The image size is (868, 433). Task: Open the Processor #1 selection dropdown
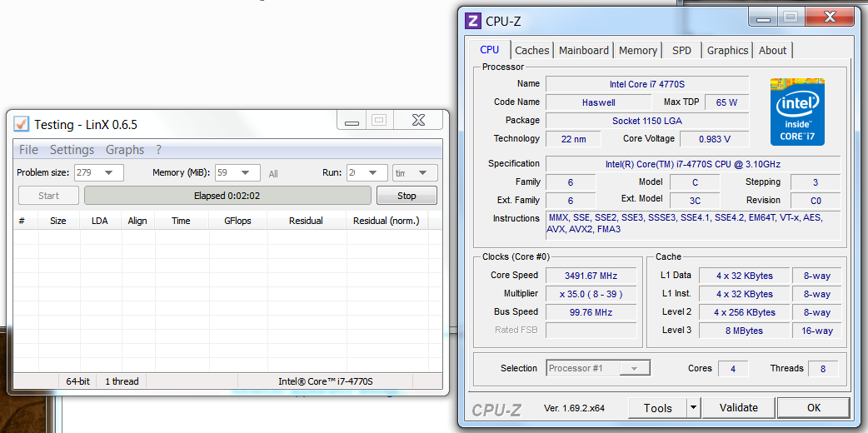point(598,368)
